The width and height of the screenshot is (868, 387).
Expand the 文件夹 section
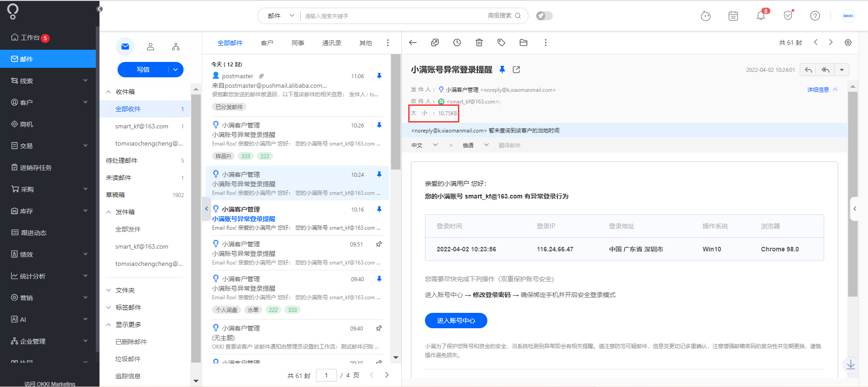[108, 290]
